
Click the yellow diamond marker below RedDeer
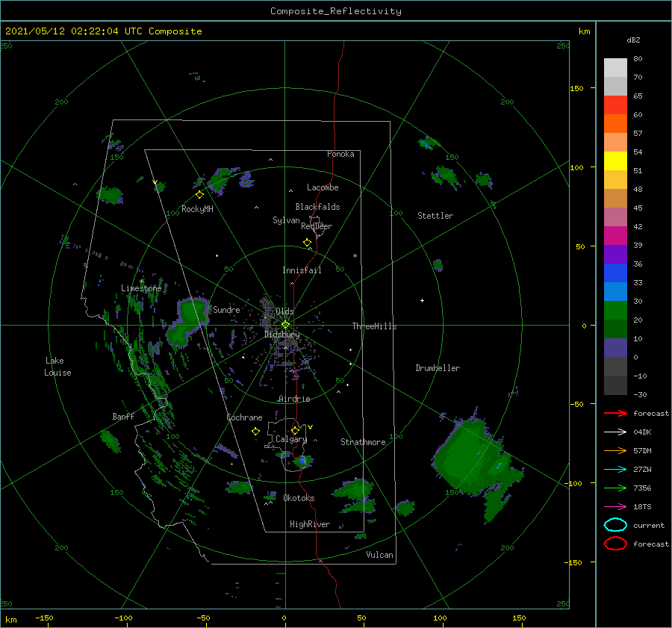point(307,243)
